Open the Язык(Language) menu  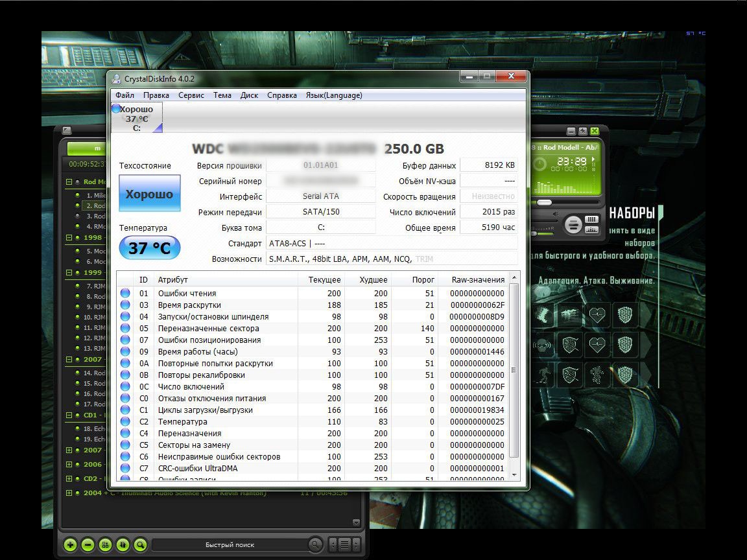(334, 95)
